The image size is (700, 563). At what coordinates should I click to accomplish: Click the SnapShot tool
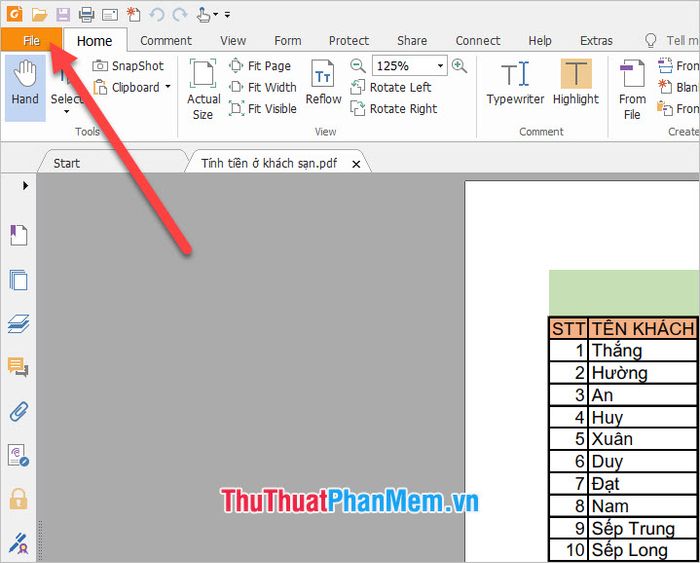point(128,66)
